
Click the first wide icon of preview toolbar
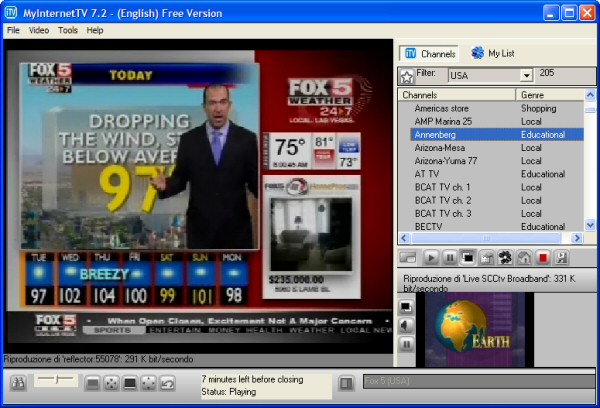point(408,258)
